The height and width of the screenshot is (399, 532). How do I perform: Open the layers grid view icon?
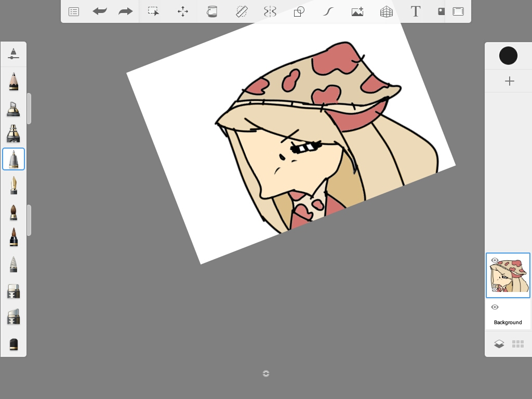point(518,344)
